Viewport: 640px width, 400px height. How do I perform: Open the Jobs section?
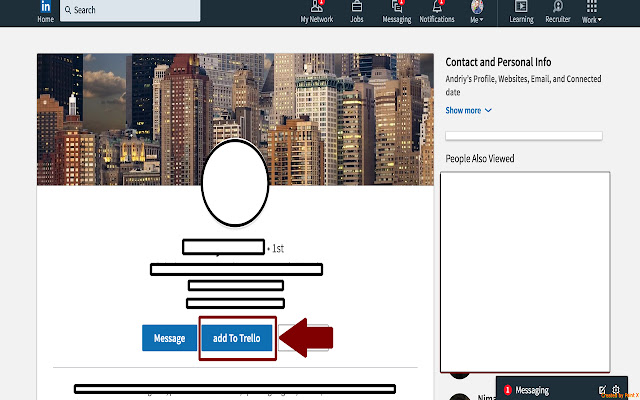point(357,12)
